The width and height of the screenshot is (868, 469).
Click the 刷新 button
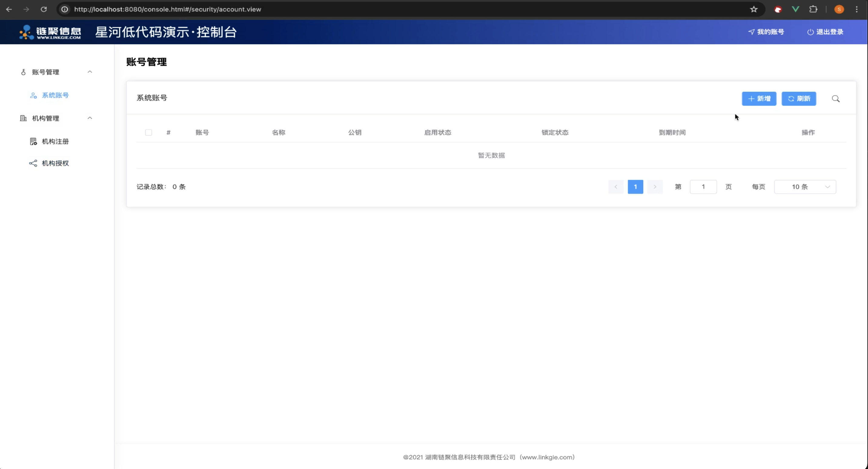(x=799, y=99)
